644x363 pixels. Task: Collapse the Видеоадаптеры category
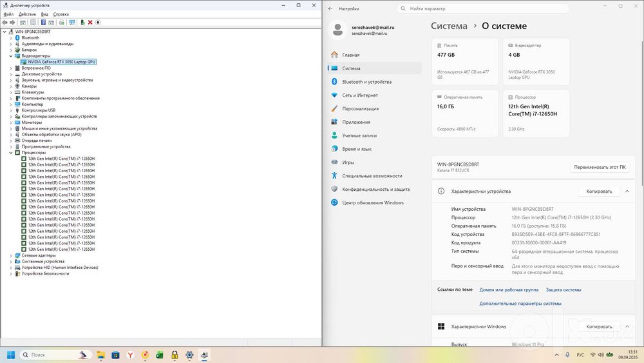(x=11, y=56)
